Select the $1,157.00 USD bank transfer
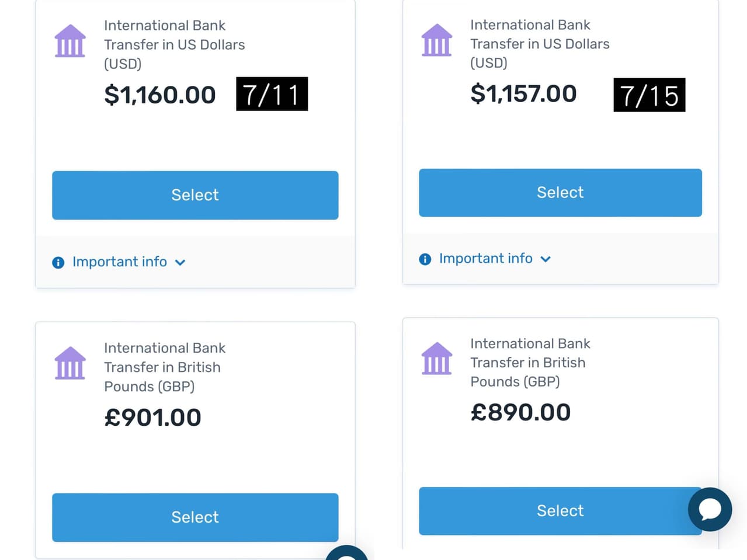747x560 pixels. pos(560,193)
